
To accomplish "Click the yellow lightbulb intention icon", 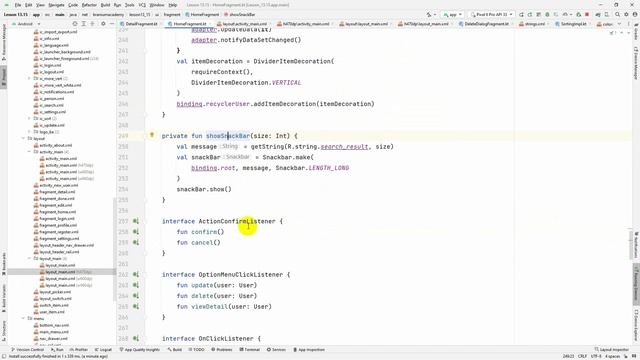I will pos(152,135).
